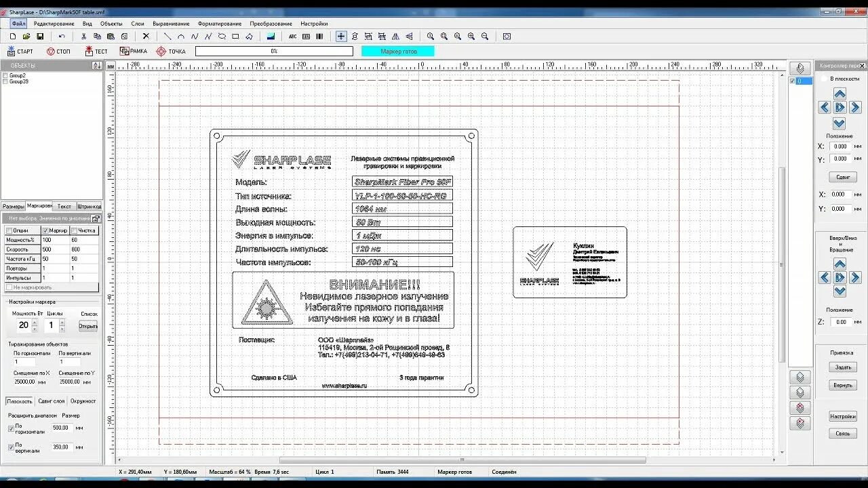868x488 pixels.
Task: Click the zoom-to-fit icon at toolbar end
Action: (x=507, y=36)
